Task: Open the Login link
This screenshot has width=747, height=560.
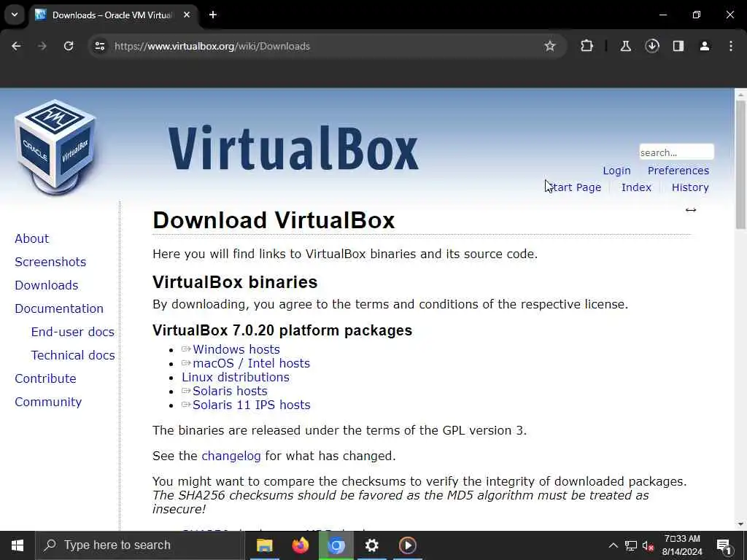Action: pos(616,171)
